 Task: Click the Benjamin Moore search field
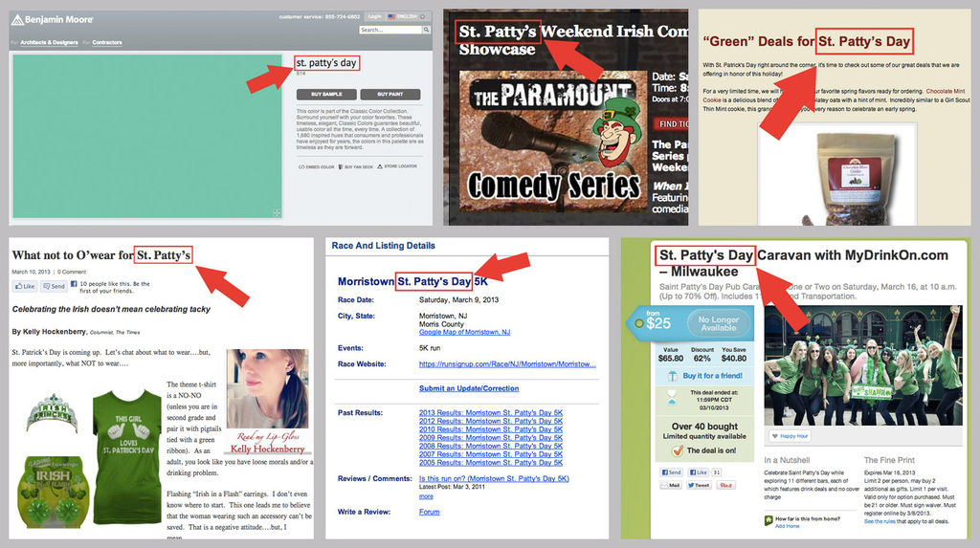[390, 30]
